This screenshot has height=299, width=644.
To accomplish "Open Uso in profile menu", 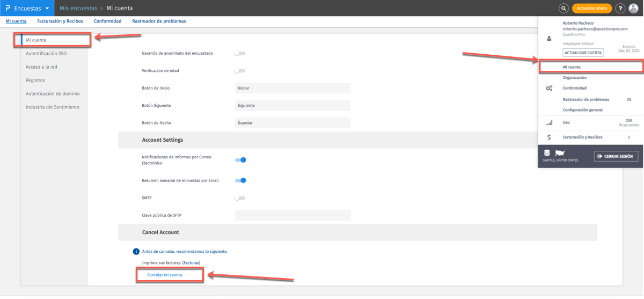I will [x=566, y=122].
